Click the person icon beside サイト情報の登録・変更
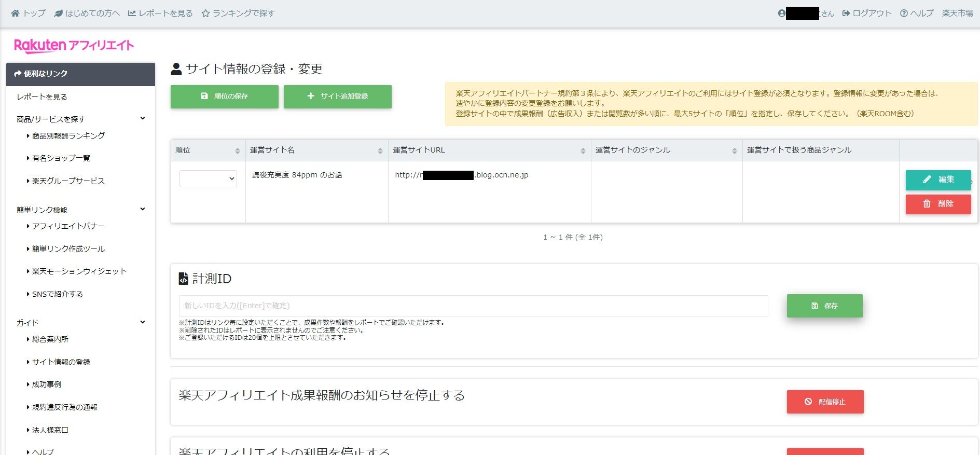This screenshot has height=455, width=980. (x=176, y=69)
